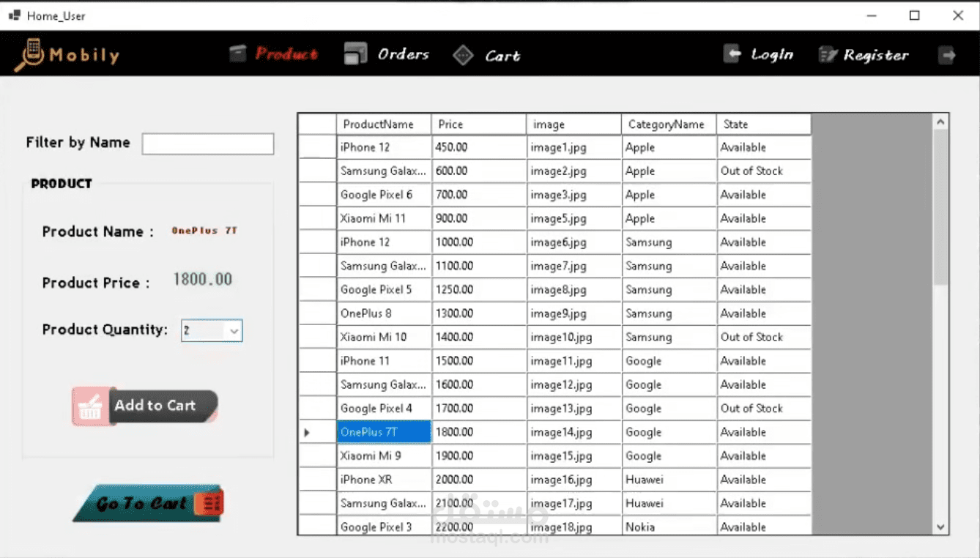Click the right-arrow icon at top right
Image resolution: width=980 pixels, height=558 pixels.
[948, 54]
